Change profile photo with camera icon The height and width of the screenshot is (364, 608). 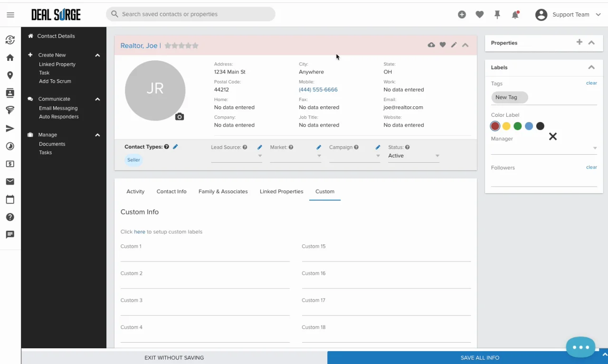click(x=180, y=117)
